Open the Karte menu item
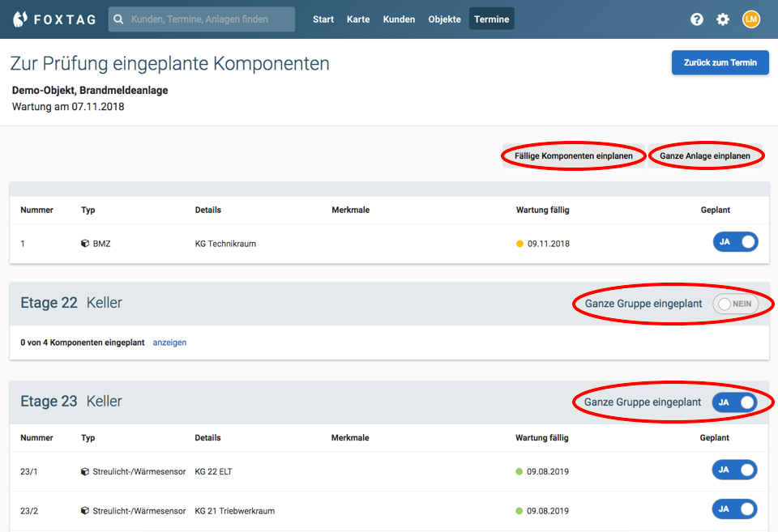 358,19
